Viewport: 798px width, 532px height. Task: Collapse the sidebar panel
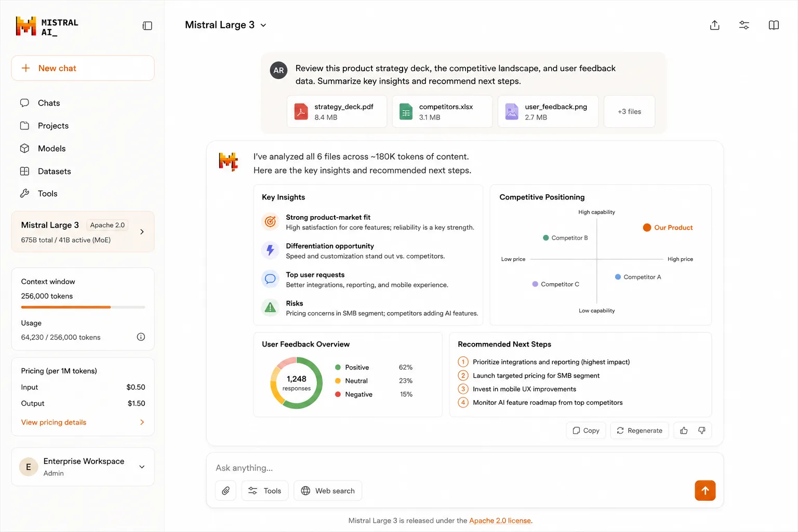(x=148, y=26)
